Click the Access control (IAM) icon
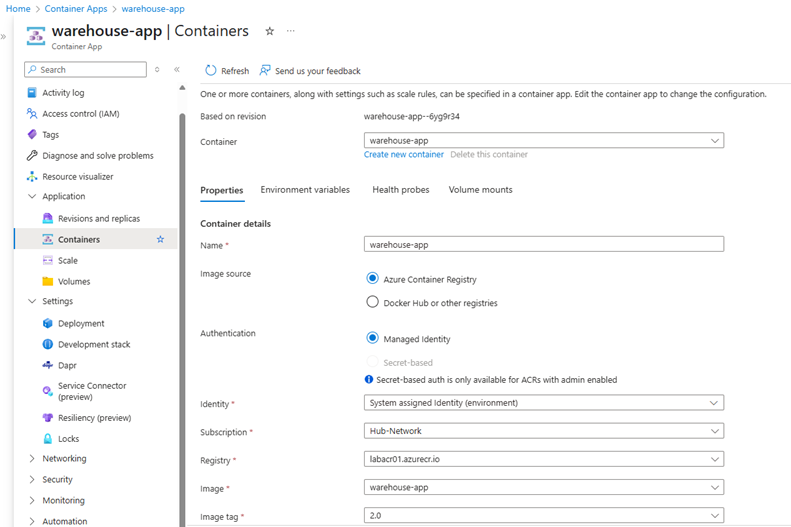Screen dimensions: 791x527 pyautogui.click(x=32, y=113)
